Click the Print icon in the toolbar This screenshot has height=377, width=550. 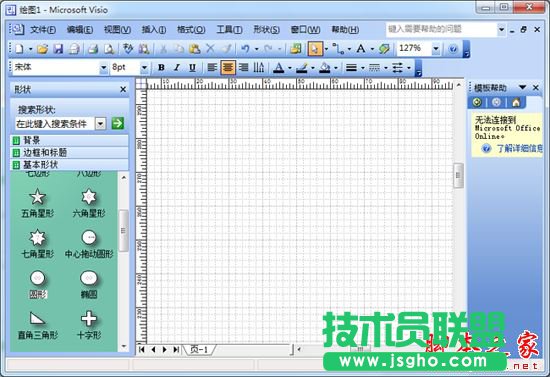click(93, 49)
